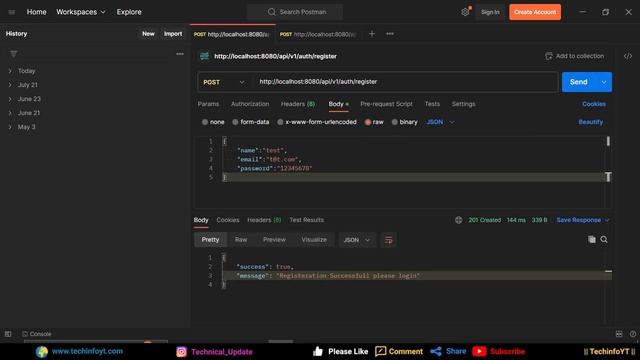Click the request URL input field
The image size is (640, 360).
click(405, 82)
